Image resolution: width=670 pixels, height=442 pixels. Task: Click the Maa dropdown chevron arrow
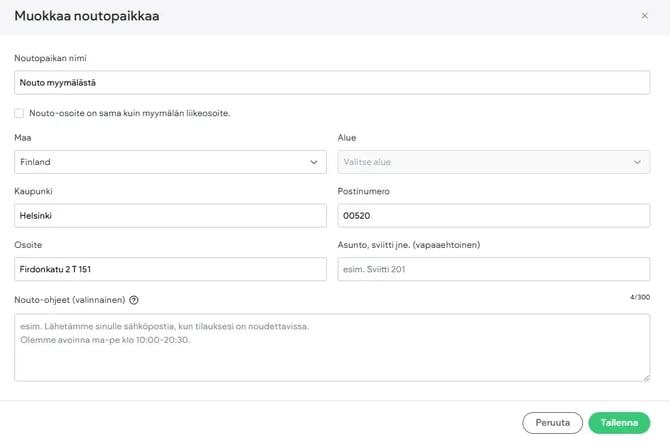(x=313, y=162)
